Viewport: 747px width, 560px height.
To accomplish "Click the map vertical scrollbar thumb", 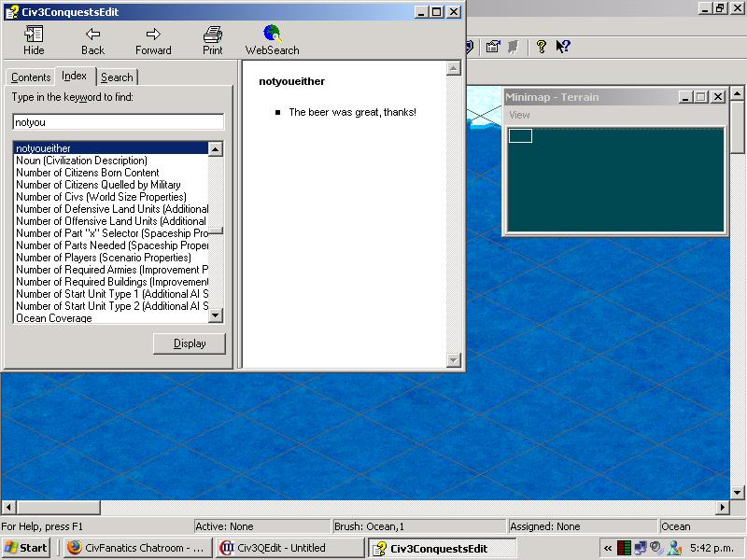I will coord(737,127).
